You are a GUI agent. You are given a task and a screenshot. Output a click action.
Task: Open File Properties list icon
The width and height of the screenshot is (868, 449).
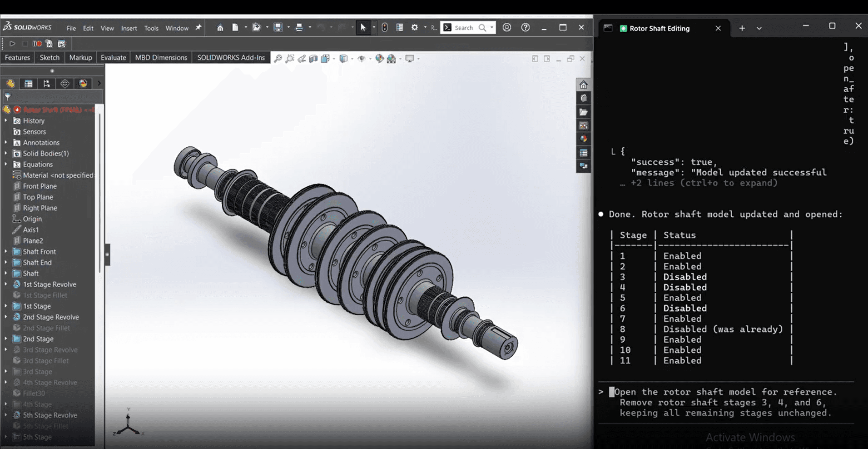[x=400, y=28]
